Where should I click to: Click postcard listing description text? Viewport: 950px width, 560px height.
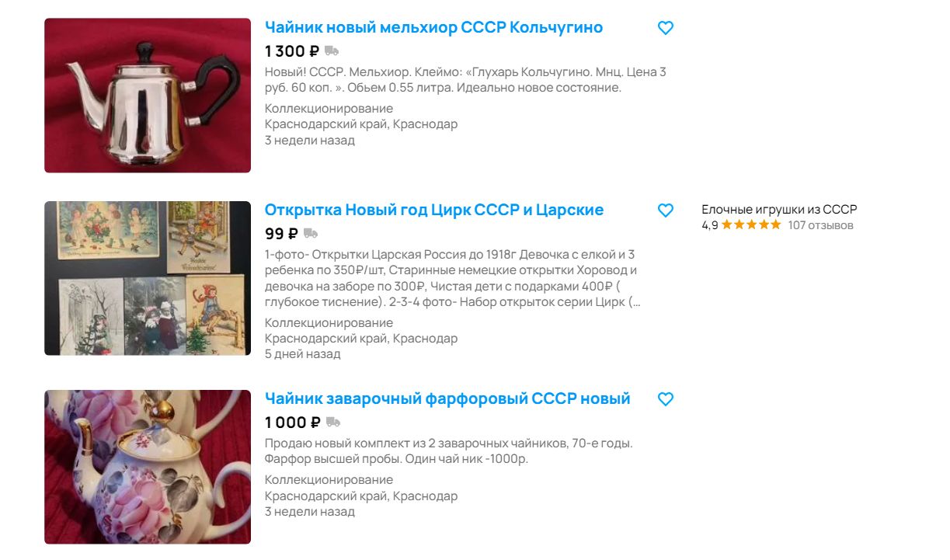click(x=454, y=278)
